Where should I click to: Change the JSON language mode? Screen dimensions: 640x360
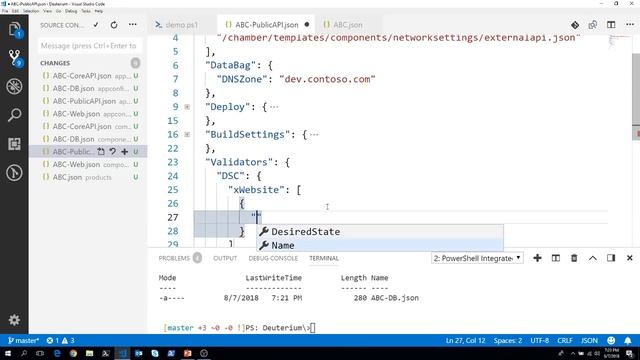[x=589, y=340]
